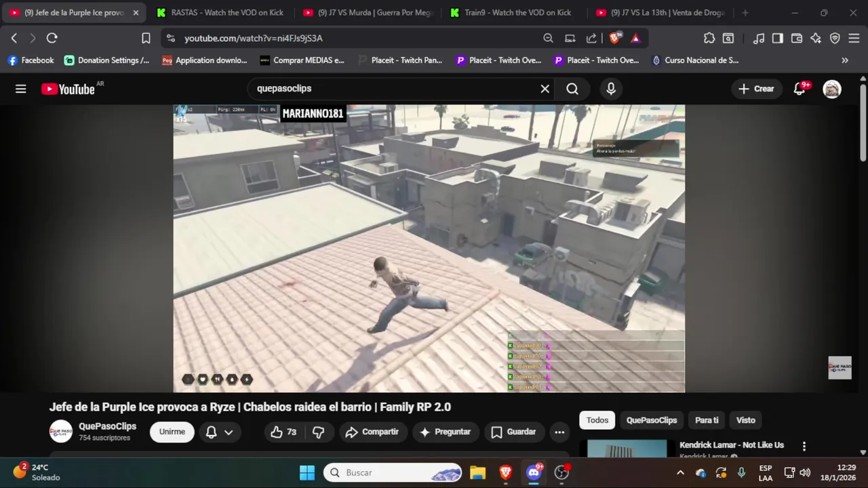Image resolution: width=868 pixels, height=488 pixels.
Task: Click the Compartir share button
Action: pyautogui.click(x=372, y=432)
